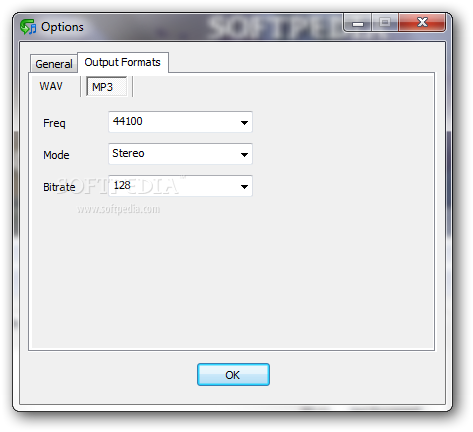Click the 128 bitrate value field
This screenshot has height=432, width=473.
180,186
